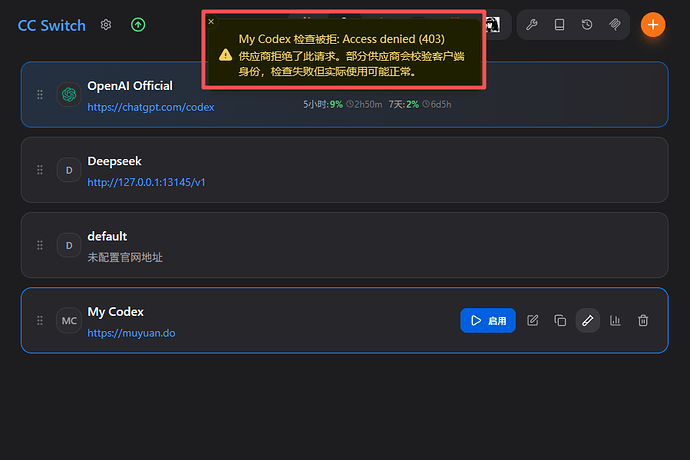Open the history clock icon

pyautogui.click(x=587, y=25)
